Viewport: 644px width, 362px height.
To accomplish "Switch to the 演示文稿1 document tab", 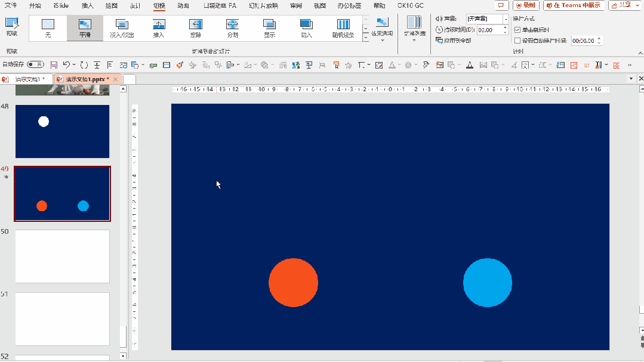I will tap(26, 79).
